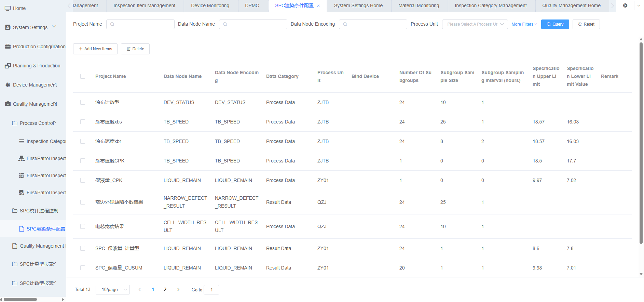Click the tab bar close-all circle icon
The image size is (644, 302).
(x=625, y=5)
